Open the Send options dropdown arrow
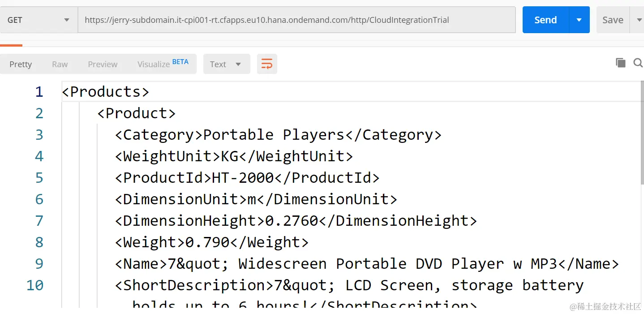Screen dimensions: 644x314 (579, 20)
